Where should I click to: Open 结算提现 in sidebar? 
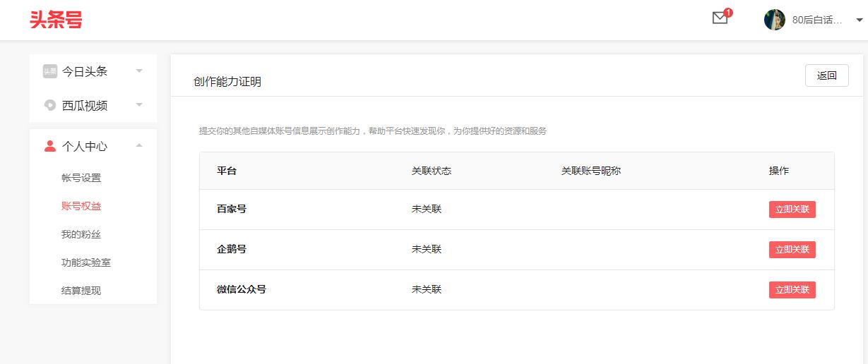point(81,291)
